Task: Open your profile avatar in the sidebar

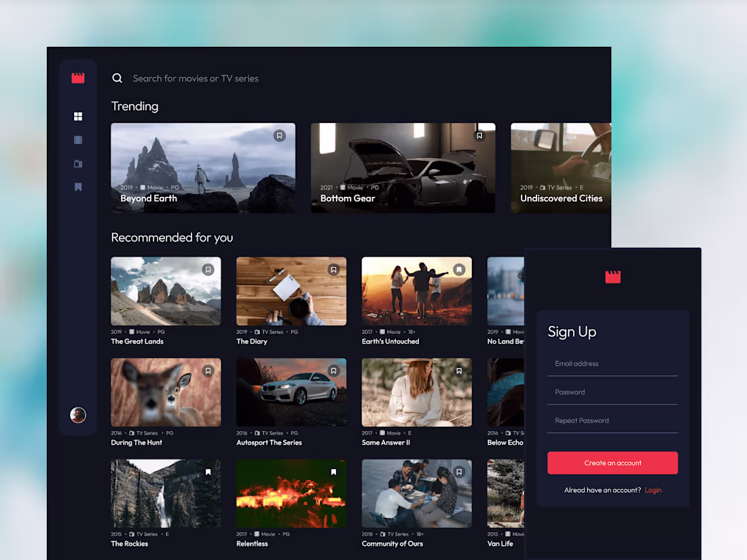Action: [78, 415]
